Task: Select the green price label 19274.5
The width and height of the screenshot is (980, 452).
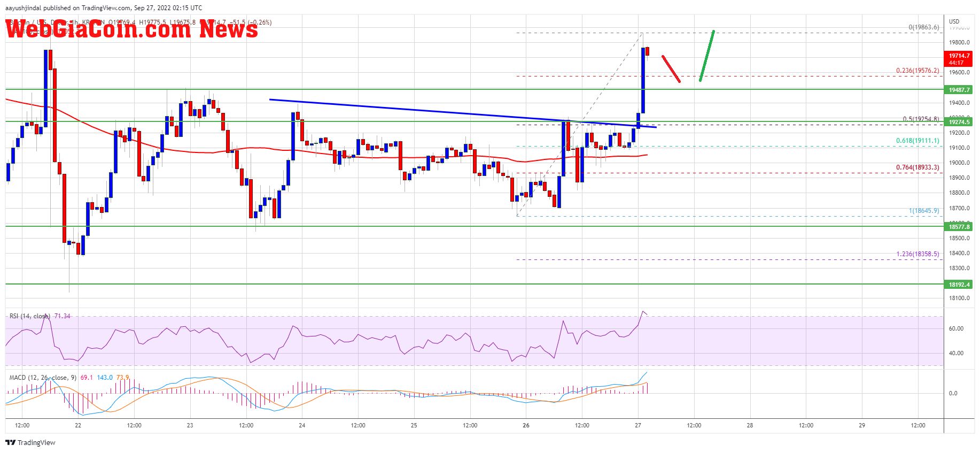Action: [959, 122]
